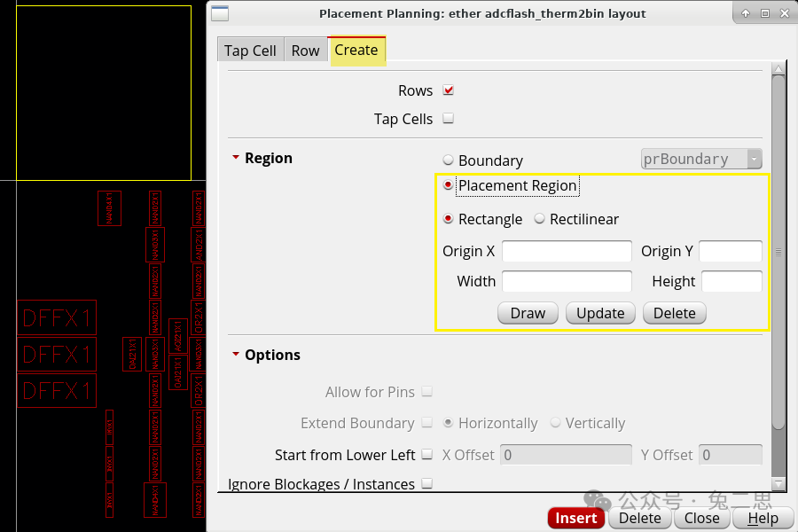This screenshot has height=532, width=798.
Task: Toggle the Allow for Pins checkbox
Action: click(x=427, y=392)
